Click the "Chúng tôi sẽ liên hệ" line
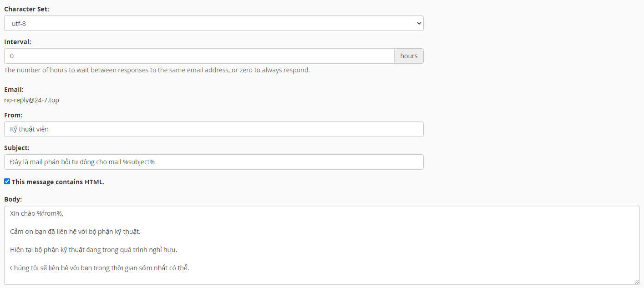Screen dimensions: 644x288 point(99,268)
